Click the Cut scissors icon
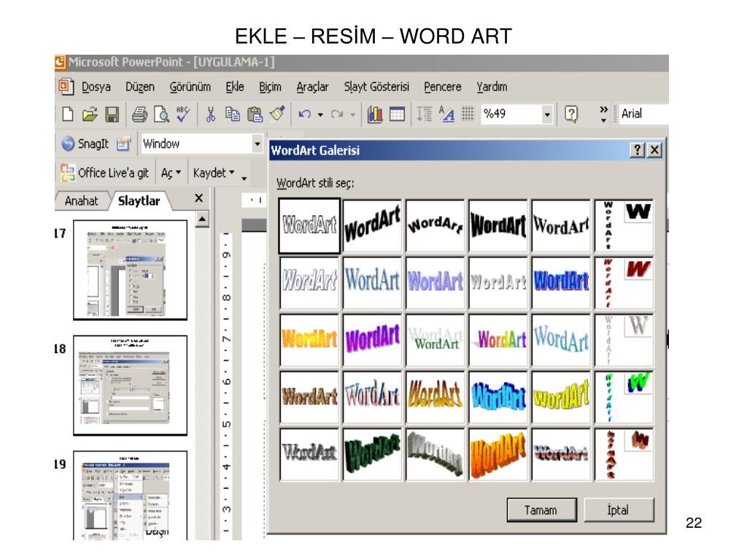The width and height of the screenshot is (747, 560). click(x=210, y=114)
